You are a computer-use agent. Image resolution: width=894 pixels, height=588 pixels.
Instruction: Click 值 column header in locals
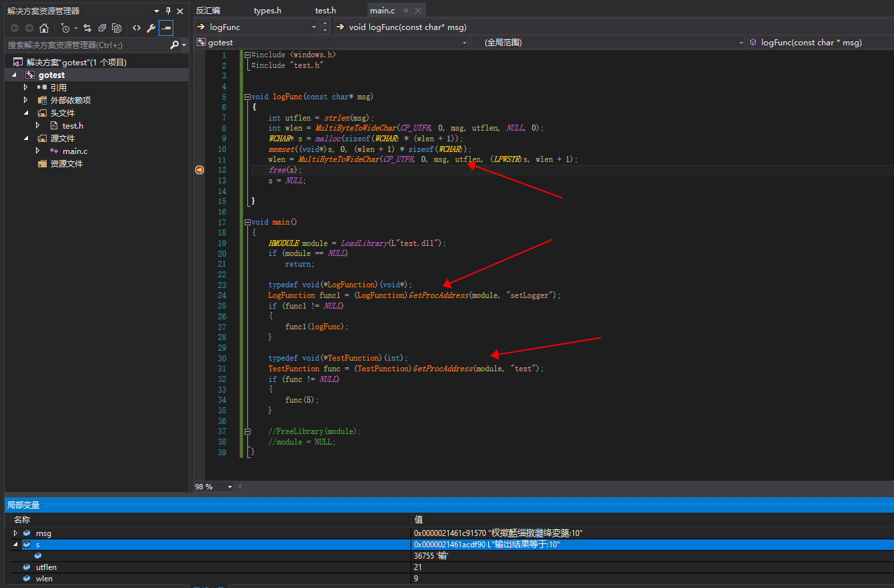[652, 519]
